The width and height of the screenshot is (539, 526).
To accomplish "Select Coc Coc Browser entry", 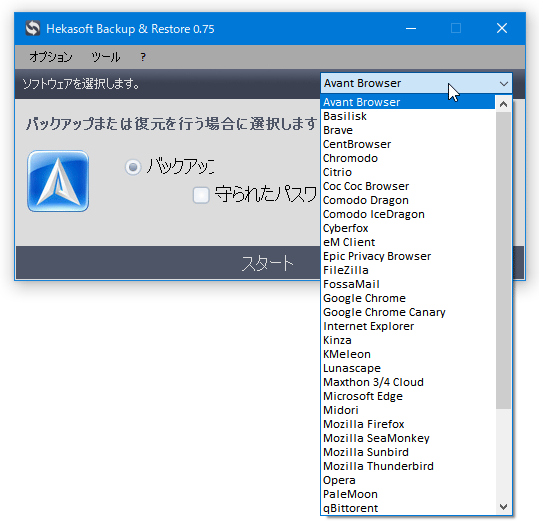I will pos(408,186).
